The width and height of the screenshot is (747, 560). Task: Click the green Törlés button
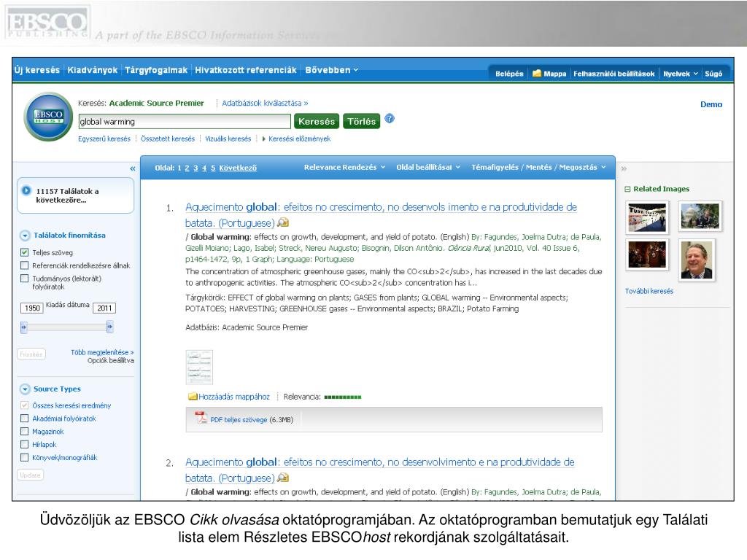pos(362,122)
